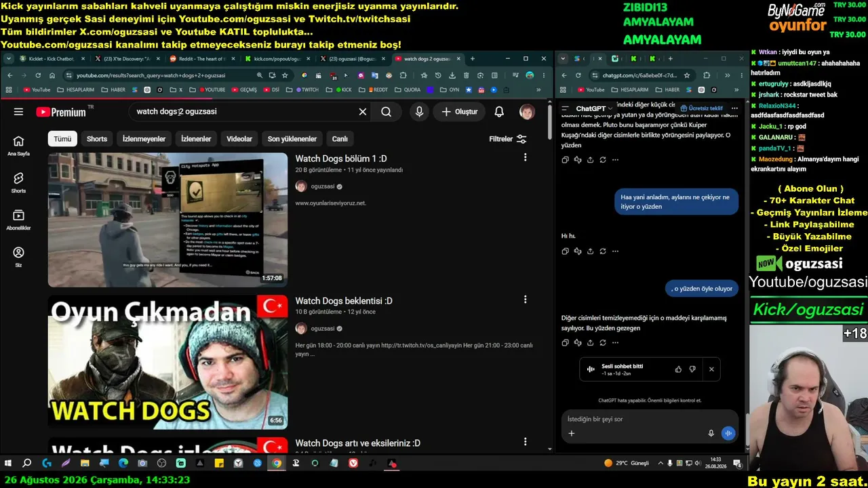
Task: Open the YouTube hamburger guide menu
Action: pyautogui.click(x=18, y=112)
